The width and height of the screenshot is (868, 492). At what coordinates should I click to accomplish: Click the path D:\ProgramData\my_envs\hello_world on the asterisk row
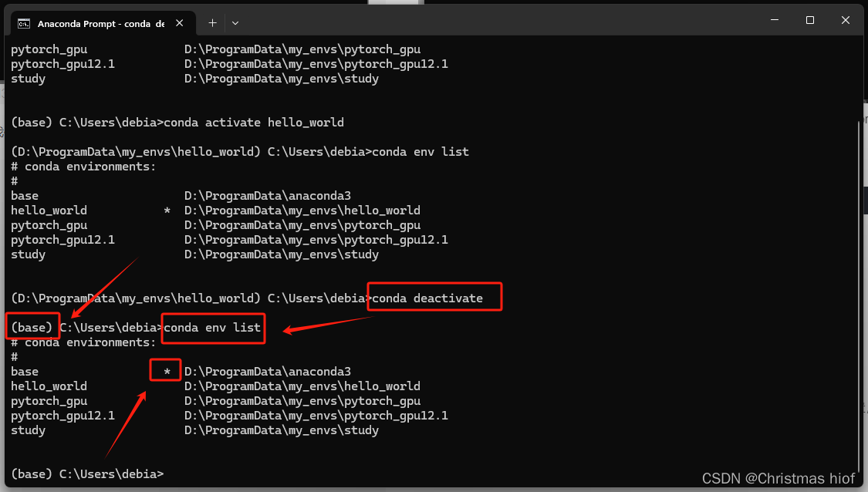pos(302,211)
